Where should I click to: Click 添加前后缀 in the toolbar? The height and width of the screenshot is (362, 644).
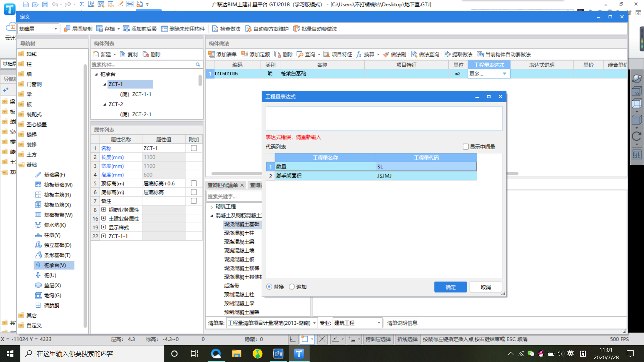coord(140,29)
